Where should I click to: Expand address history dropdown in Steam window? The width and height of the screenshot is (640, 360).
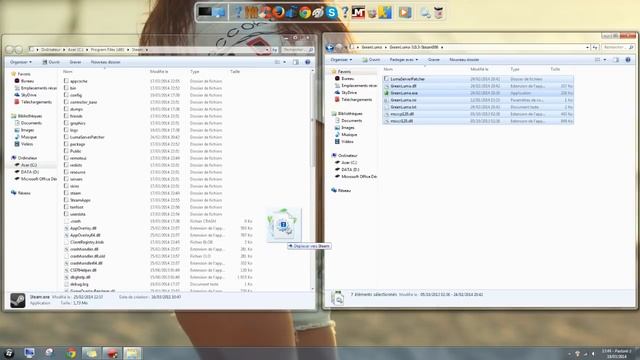coord(267,50)
